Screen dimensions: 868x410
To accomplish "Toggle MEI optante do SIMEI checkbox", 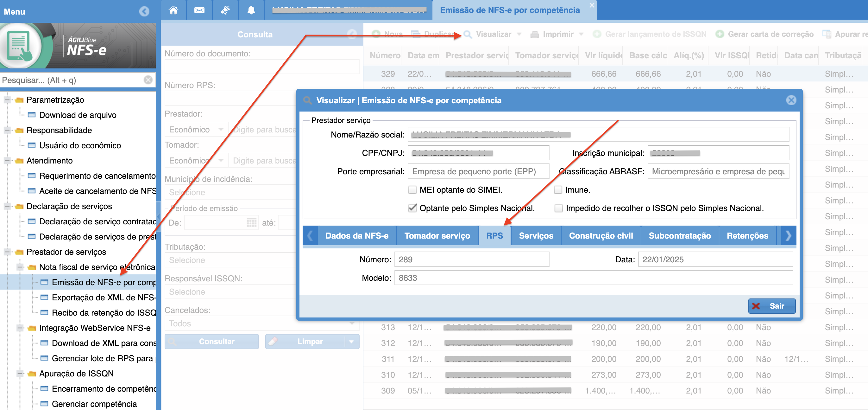I will click(412, 190).
